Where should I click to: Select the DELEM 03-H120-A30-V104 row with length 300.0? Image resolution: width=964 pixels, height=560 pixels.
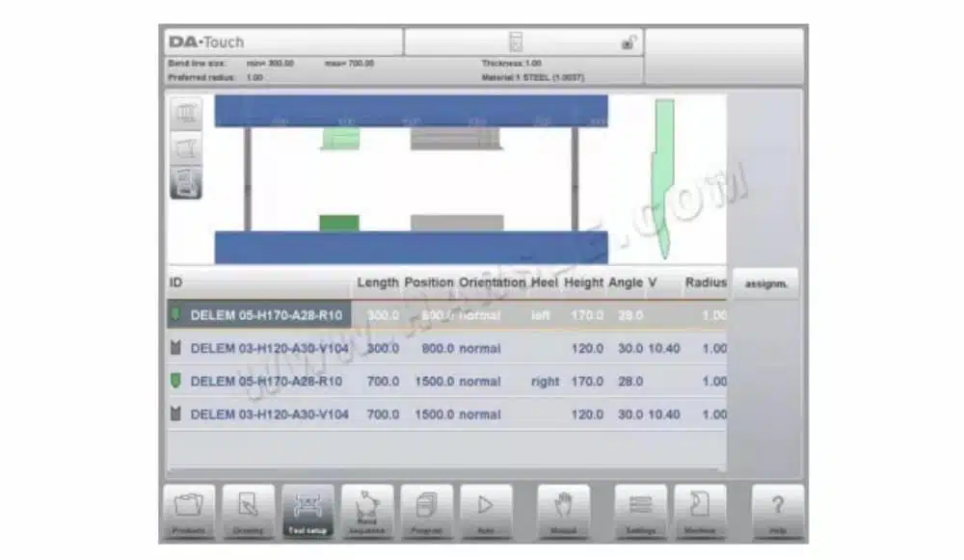(x=447, y=349)
